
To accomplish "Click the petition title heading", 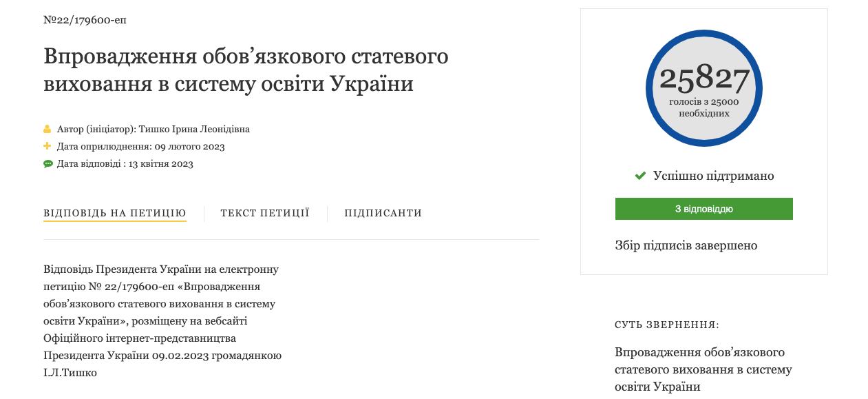I will (x=246, y=70).
